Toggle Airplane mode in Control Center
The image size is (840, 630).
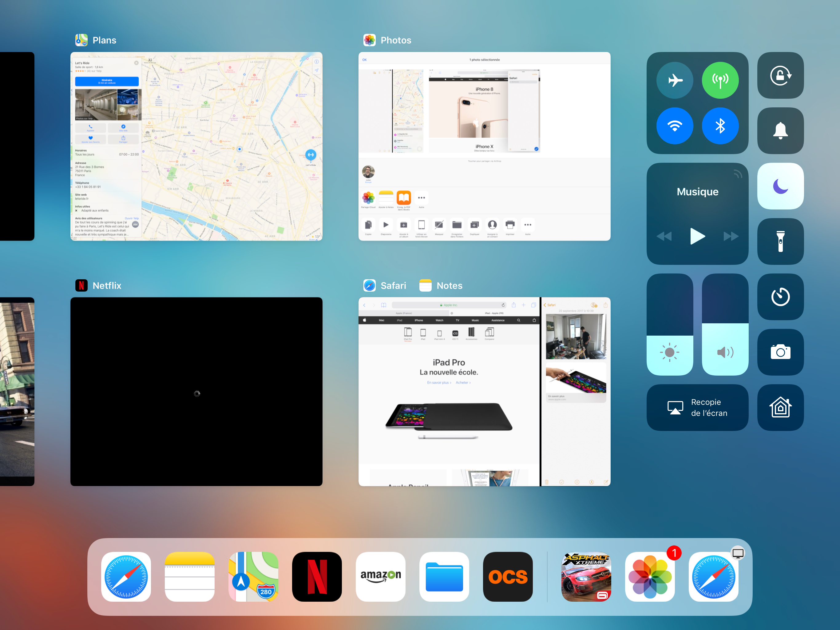click(675, 80)
